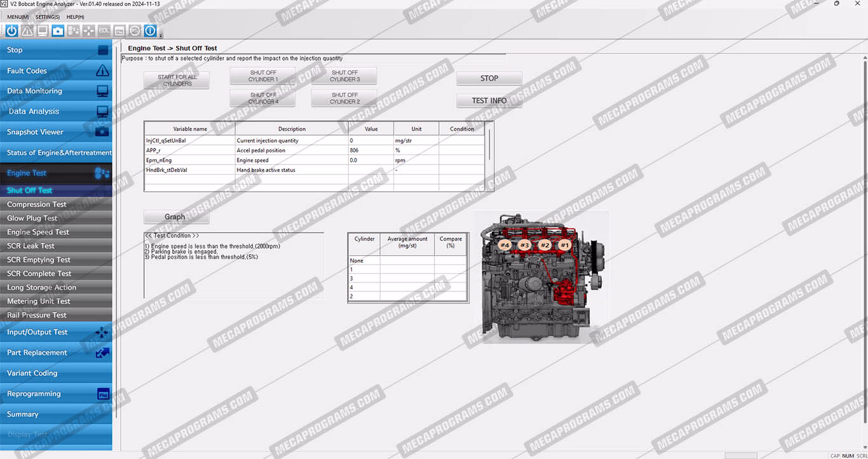The height and width of the screenshot is (459, 868).
Task: Select Engine Speed Test in sidebar
Action: point(56,232)
